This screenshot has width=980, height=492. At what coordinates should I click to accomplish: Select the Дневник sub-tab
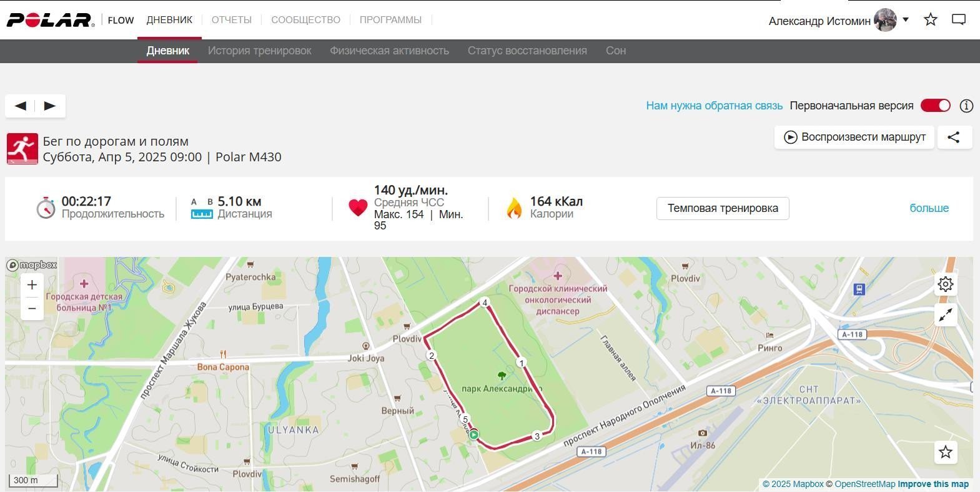coord(167,51)
